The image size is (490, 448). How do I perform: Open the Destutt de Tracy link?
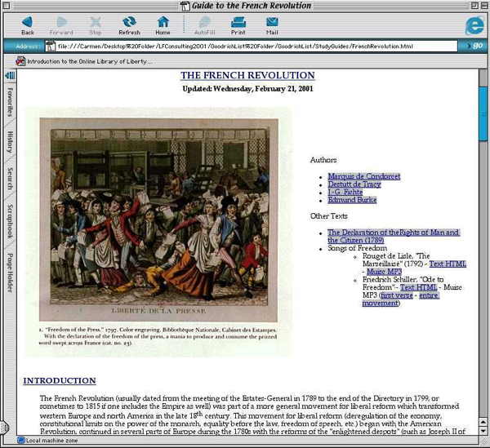click(x=354, y=184)
